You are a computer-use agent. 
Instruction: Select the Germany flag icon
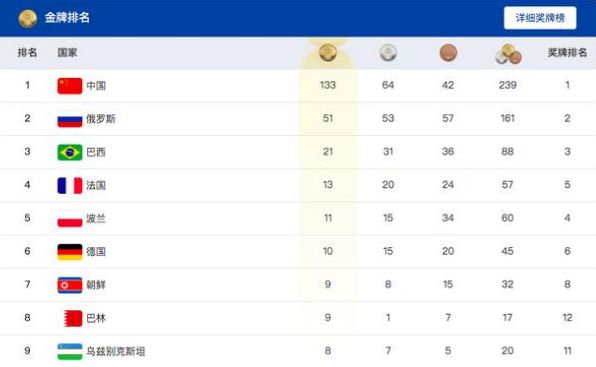point(70,252)
